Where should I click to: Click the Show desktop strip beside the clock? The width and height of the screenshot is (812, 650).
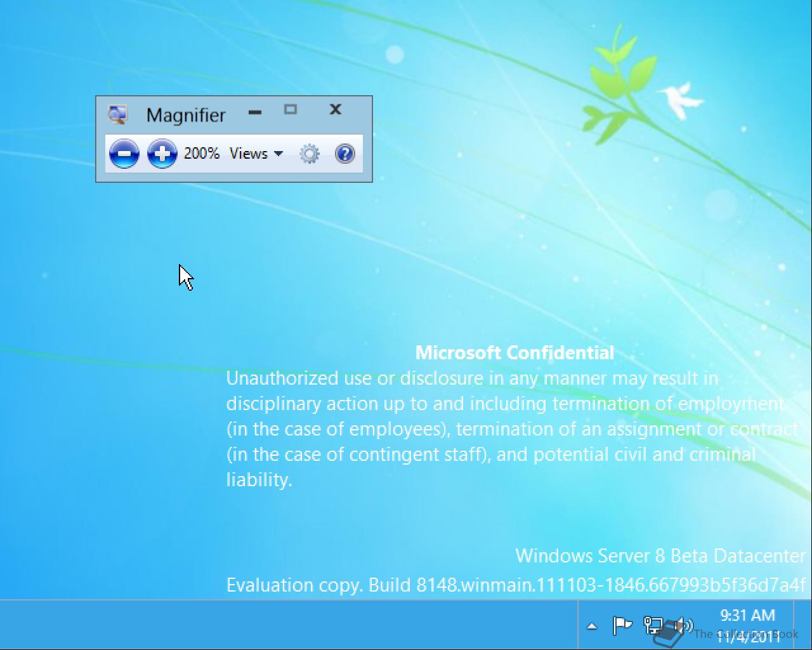click(803, 625)
